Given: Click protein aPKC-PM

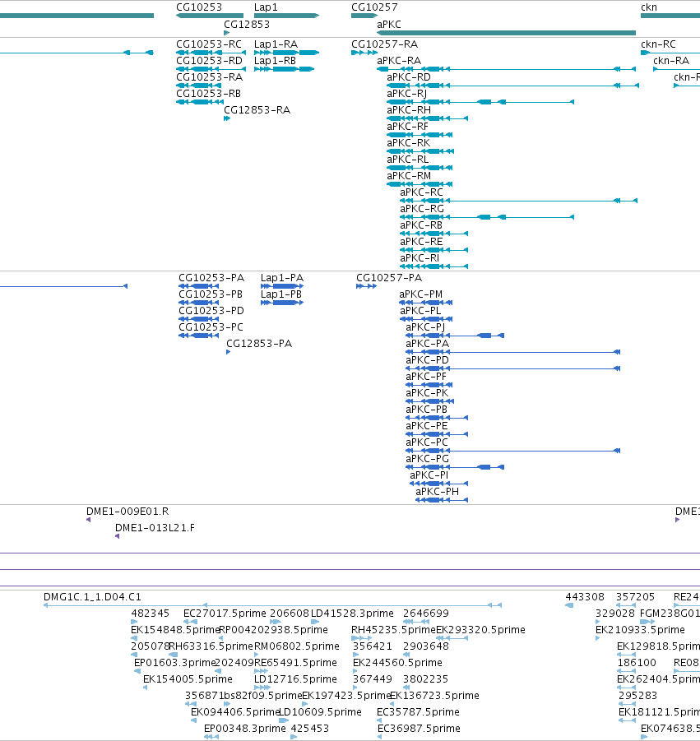Looking at the screenshot, I should pyautogui.click(x=420, y=294).
